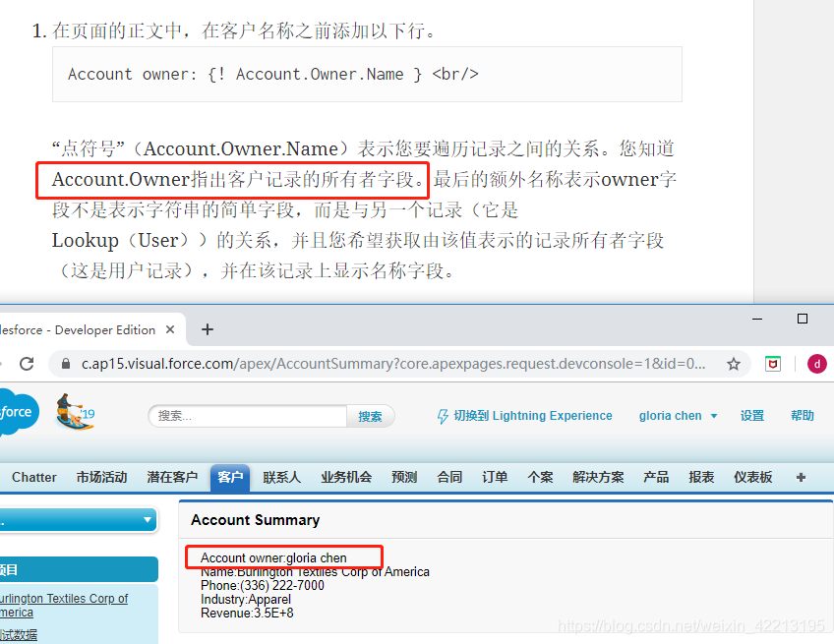
Task: Click the plus icon for all tabs
Action: click(801, 478)
